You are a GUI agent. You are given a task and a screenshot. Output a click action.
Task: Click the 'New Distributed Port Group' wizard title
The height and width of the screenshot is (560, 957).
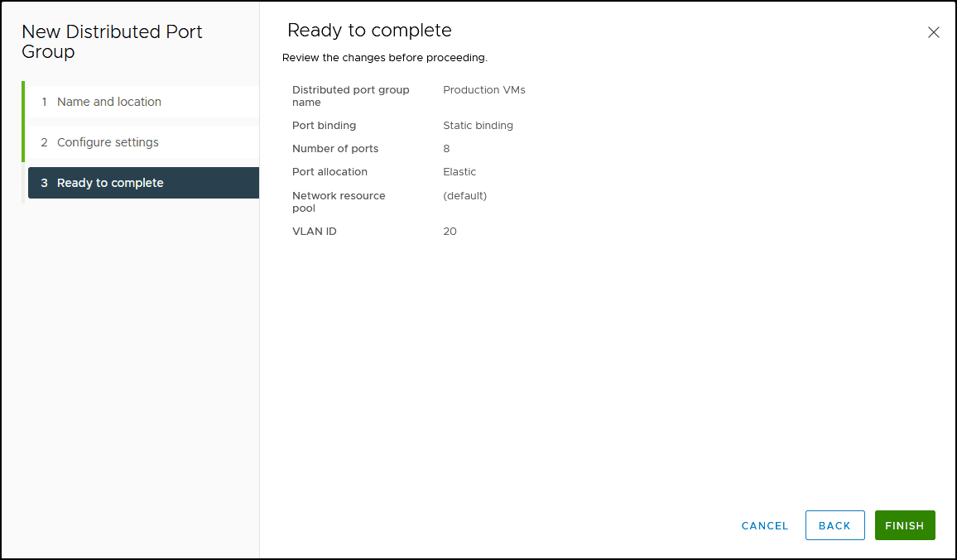pos(112,41)
